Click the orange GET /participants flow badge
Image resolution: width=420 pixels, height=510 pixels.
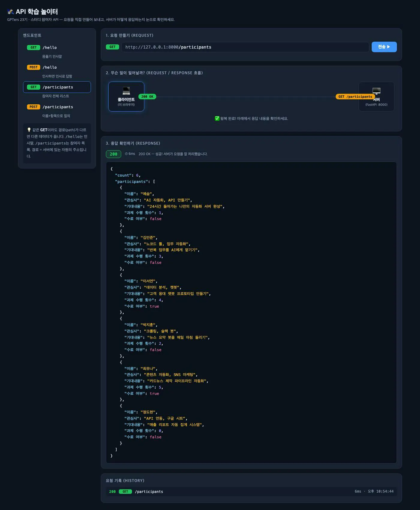click(355, 97)
